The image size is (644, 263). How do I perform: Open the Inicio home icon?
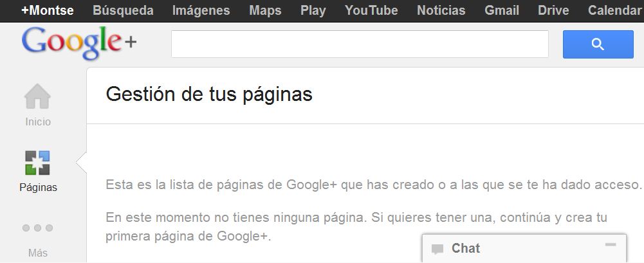37,96
